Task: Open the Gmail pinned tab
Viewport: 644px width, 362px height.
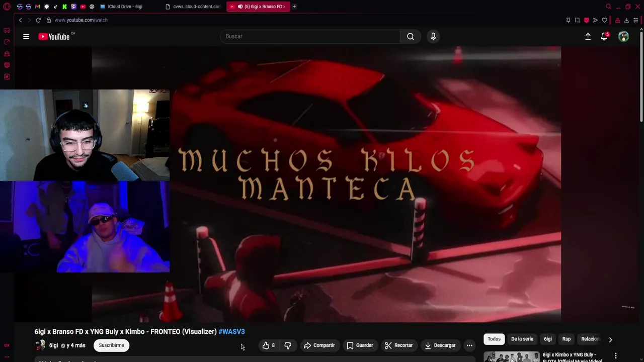Action: click(38, 7)
